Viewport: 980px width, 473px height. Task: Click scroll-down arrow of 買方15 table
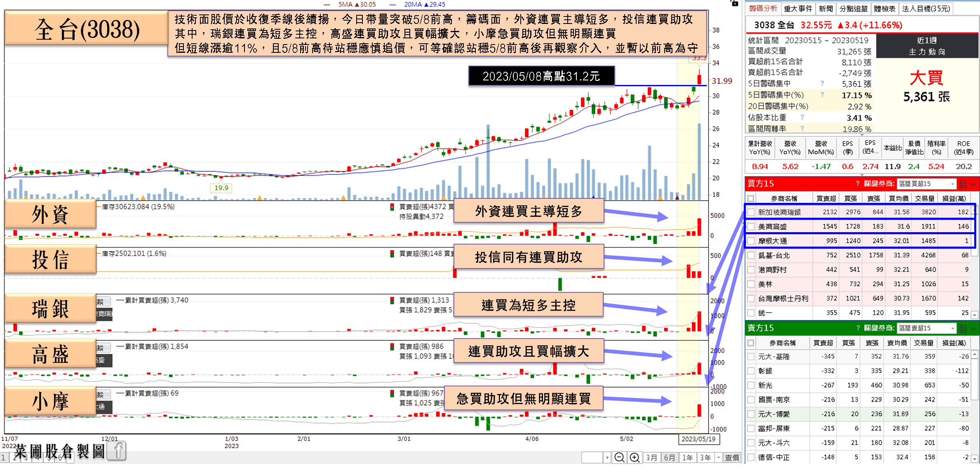pos(975,315)
